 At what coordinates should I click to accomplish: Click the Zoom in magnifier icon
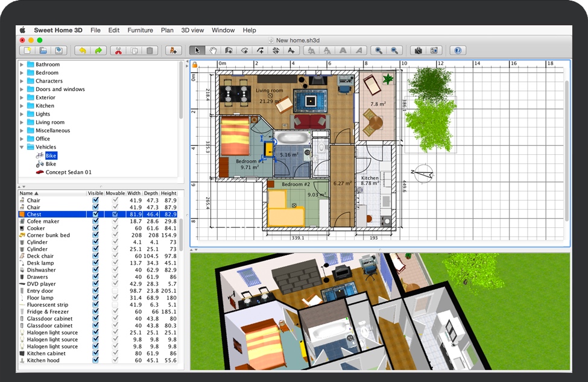379,51
